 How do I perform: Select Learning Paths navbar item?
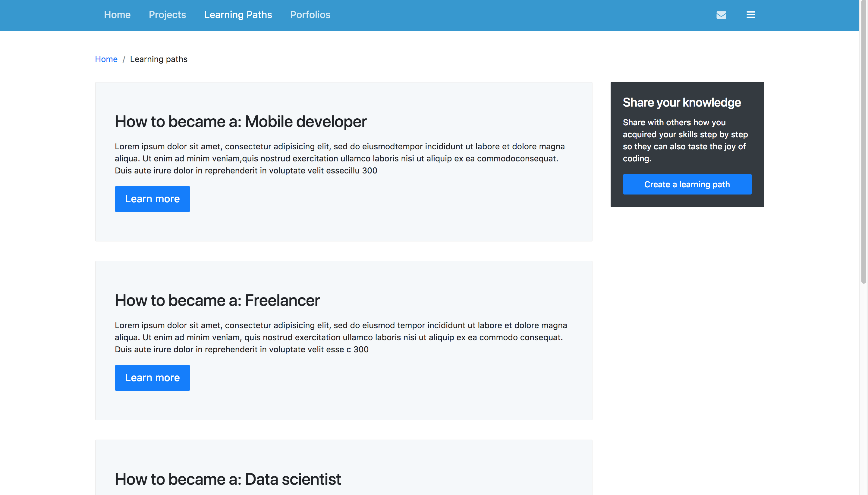pyautogui.click(x=238, y=15)
